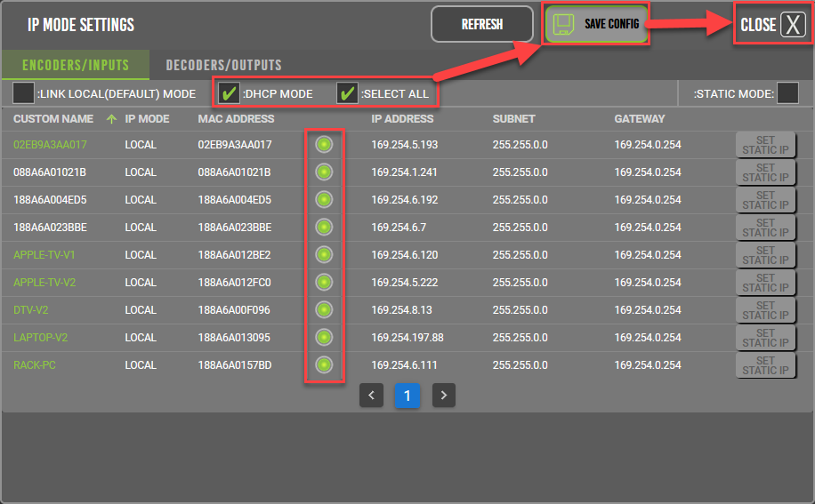Uncheck the Select All checkbox

[347, 93]
